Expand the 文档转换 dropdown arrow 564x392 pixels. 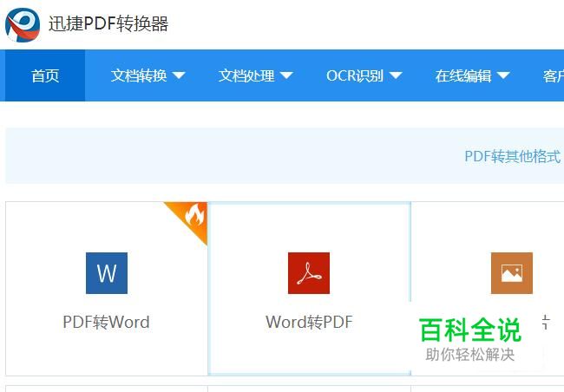pos(179,75)
